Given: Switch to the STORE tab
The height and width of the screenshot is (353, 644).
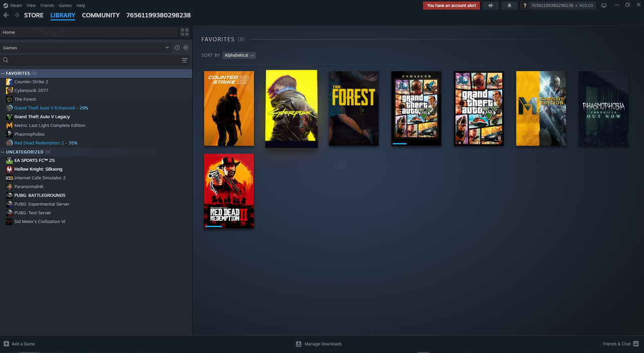Looking at the screenshot, I should (34, 15).
